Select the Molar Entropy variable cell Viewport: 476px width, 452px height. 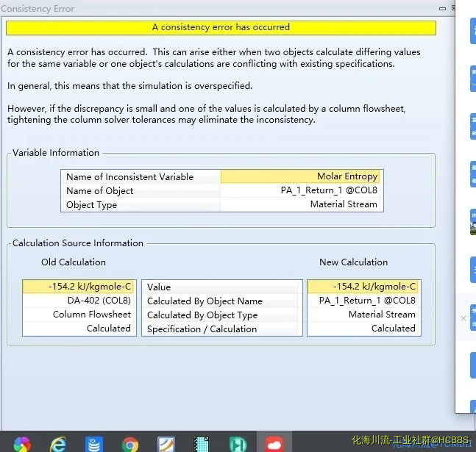(301, 176)
